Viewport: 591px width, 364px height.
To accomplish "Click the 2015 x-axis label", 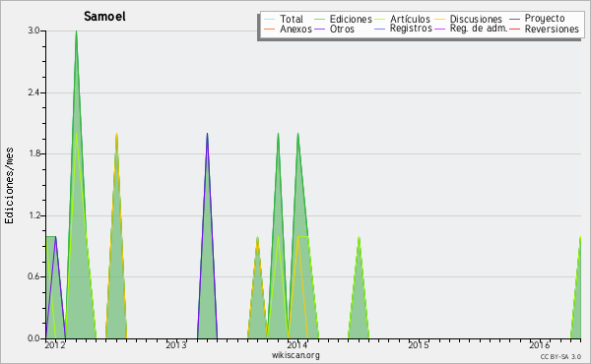I will (x=419, y=345).
